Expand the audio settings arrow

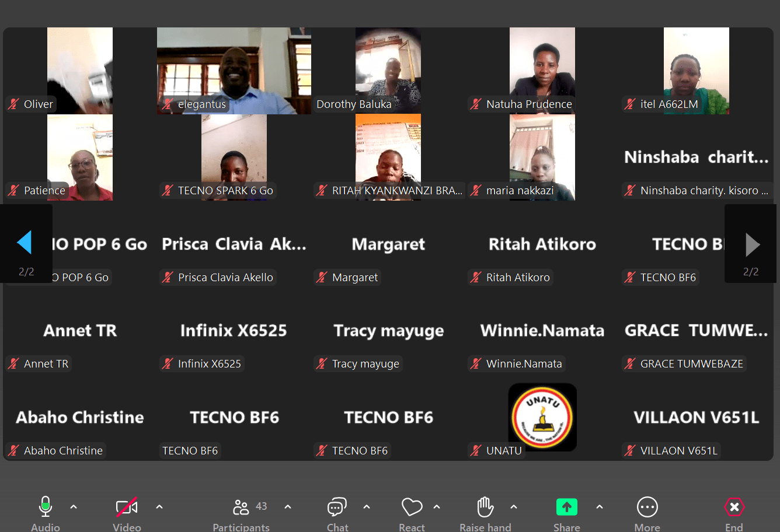coord(74,507)
